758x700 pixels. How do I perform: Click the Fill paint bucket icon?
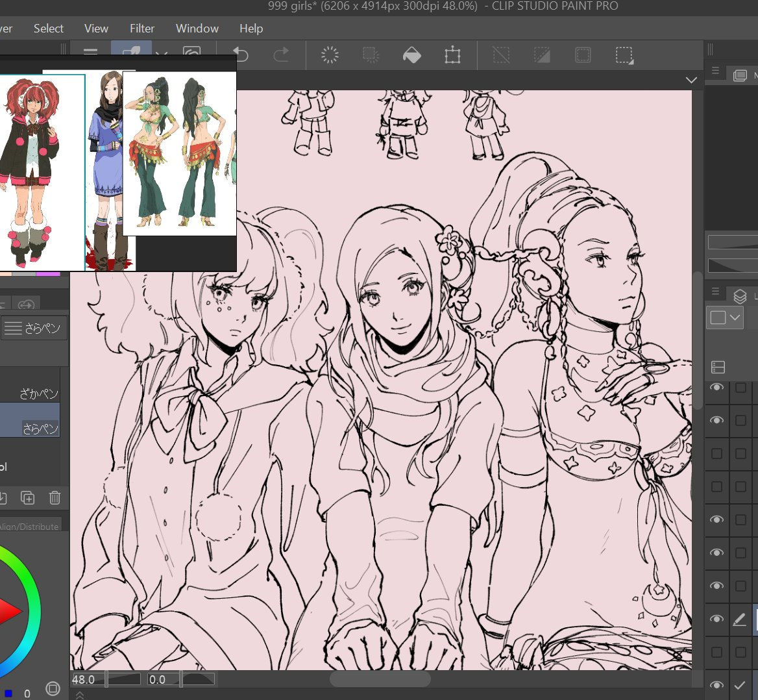pos(412,55)
